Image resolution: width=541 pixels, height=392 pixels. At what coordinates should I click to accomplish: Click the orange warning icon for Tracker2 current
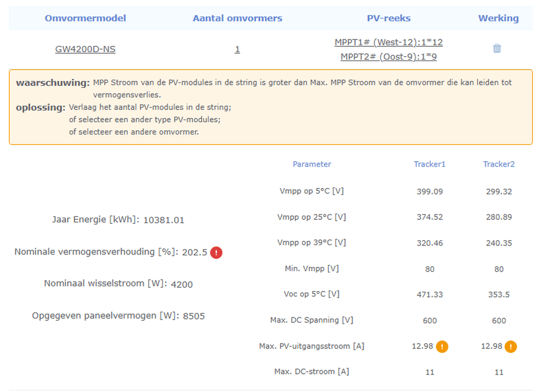click(x=511, y=347)
